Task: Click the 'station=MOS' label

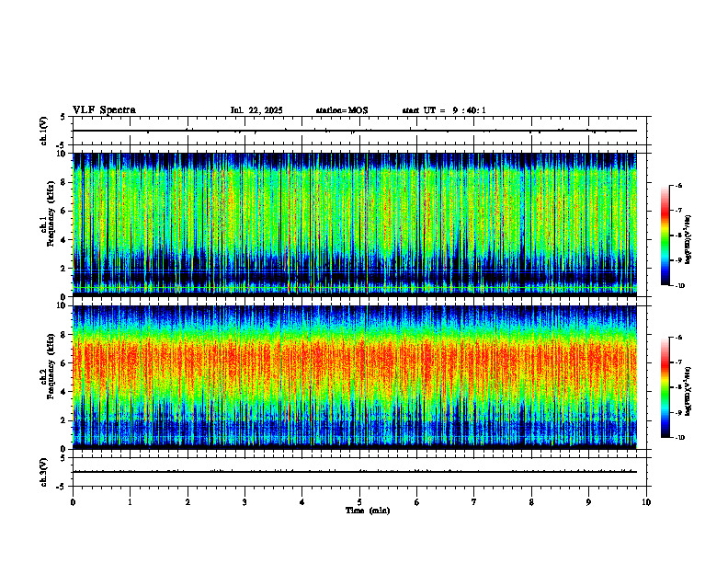Action: click(x=342, y=110)
